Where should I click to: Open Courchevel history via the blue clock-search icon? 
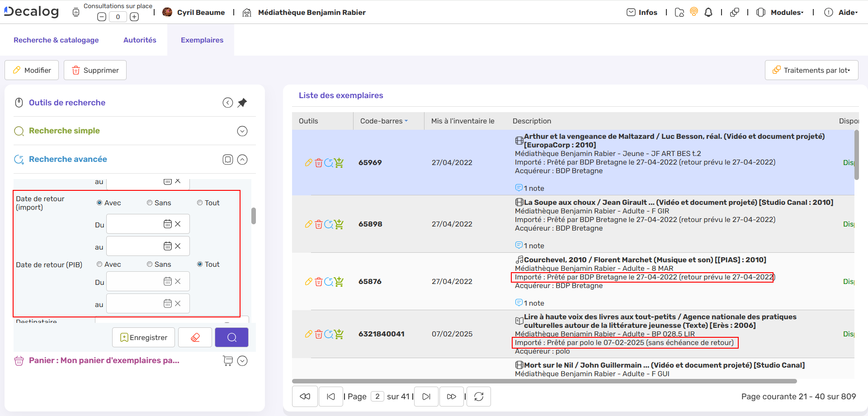coord(329,281)
